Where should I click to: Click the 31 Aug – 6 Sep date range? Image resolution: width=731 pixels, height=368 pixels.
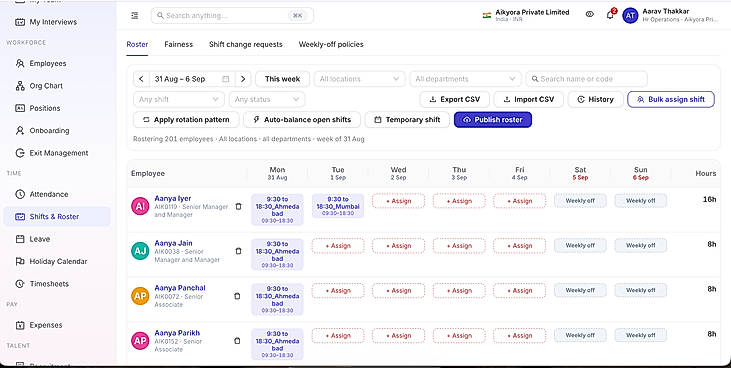click(x=180, y=79)
